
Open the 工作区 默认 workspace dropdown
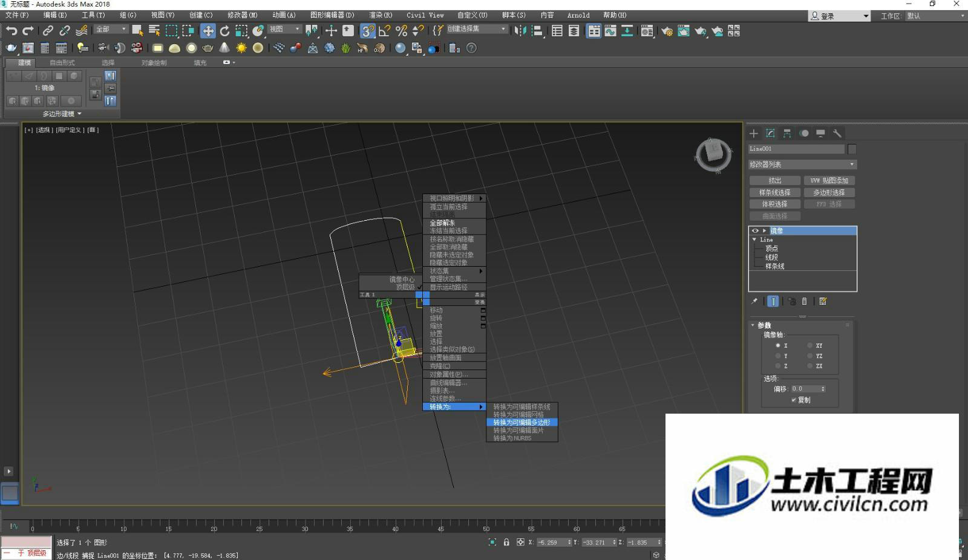coord(936,16)
